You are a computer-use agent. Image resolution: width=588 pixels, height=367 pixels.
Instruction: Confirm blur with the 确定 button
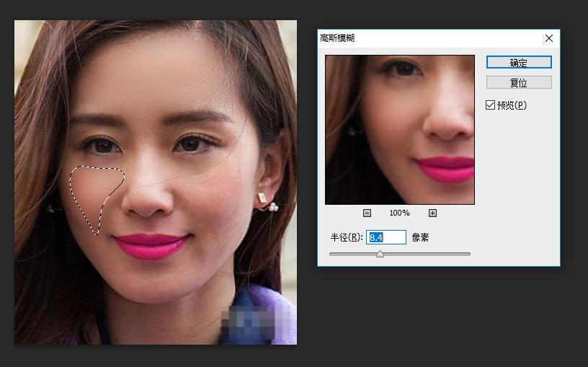(x=519, y=62)
